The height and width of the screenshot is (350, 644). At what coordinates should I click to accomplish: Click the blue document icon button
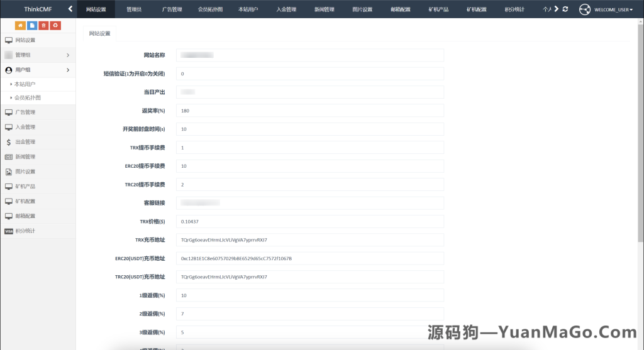[32, 25]
